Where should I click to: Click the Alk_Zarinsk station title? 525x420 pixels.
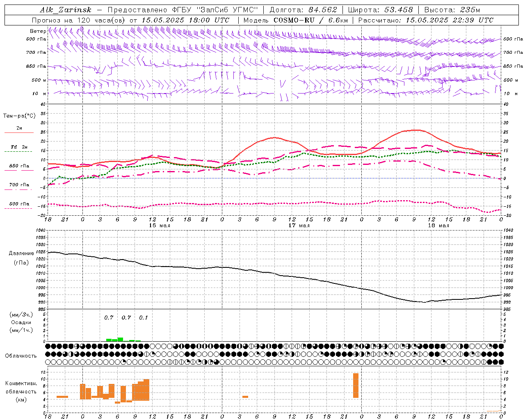pyautogui.click(x=66, y=10)
